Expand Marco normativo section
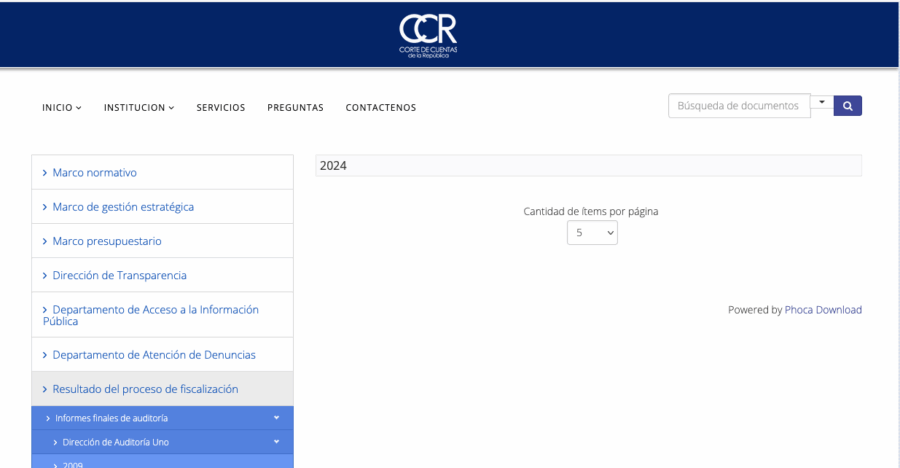 pyautogui.click(x=94, y=173)
